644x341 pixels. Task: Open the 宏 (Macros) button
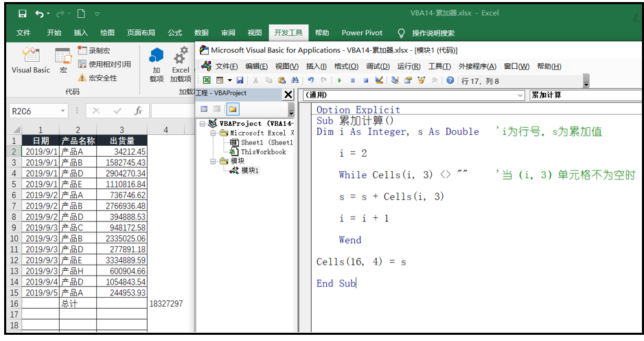click(x=63, y=60)
